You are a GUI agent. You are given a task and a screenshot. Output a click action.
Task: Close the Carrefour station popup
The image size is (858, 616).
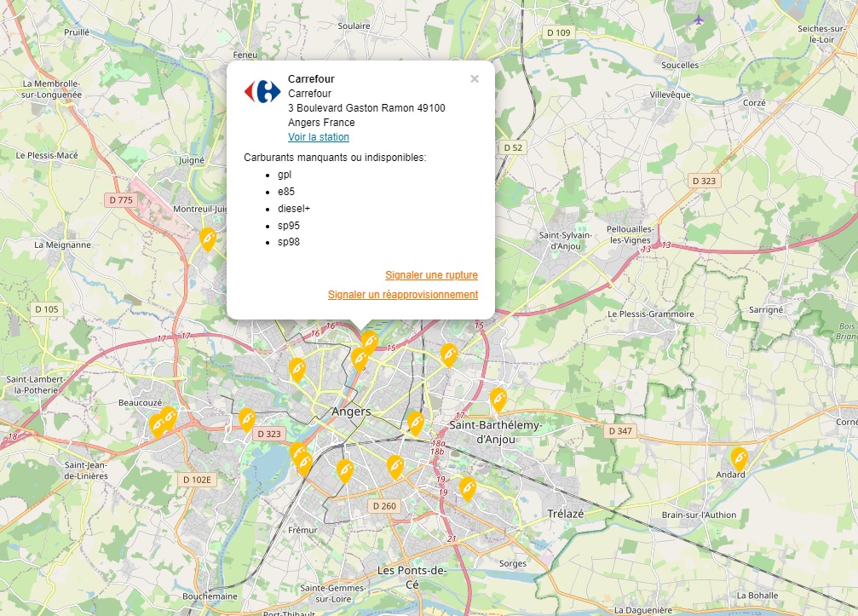(x=475, y=79)
